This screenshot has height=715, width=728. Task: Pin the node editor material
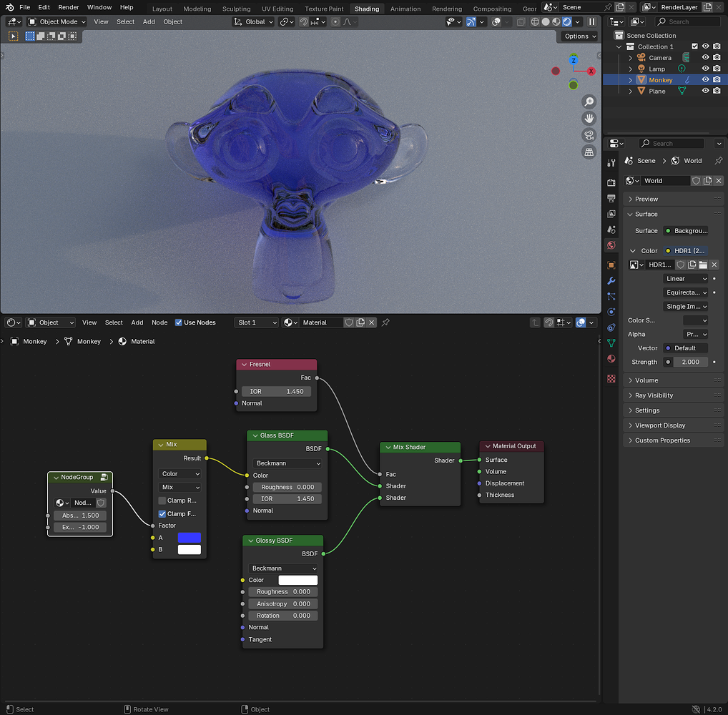click(x=385, y=322)
